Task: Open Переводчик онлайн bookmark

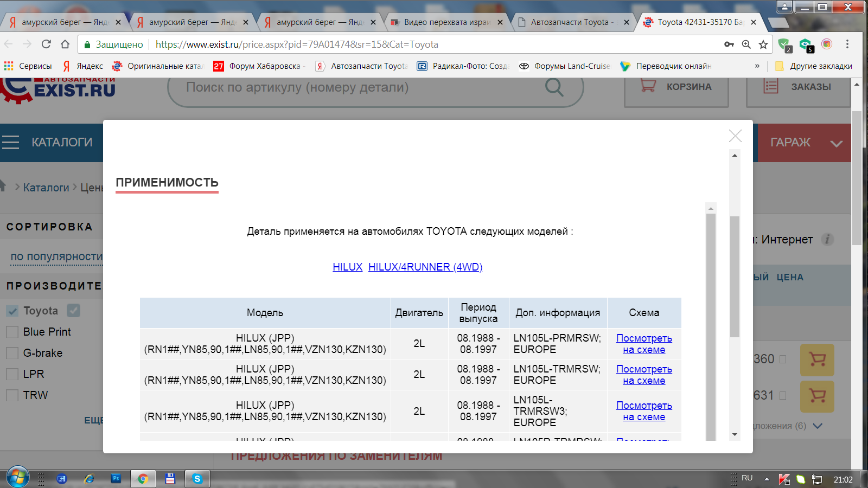Action: [x=666, y=66]
